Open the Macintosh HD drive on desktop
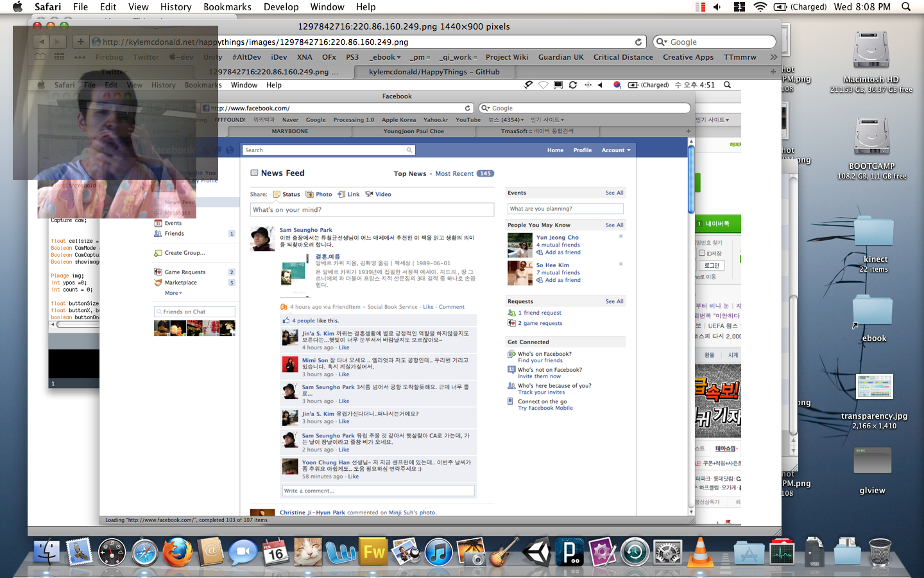Screen dimensions: 924x578 (871, 51)
